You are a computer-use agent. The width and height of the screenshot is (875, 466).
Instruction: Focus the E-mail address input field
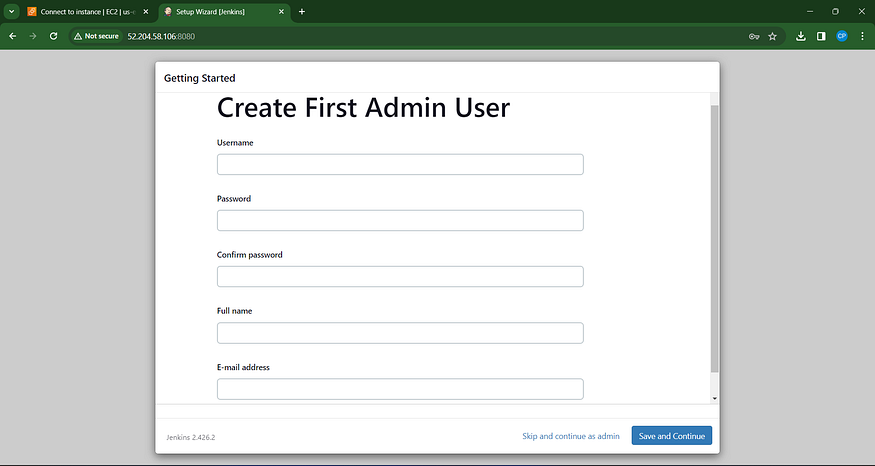[x=400, y=389]
